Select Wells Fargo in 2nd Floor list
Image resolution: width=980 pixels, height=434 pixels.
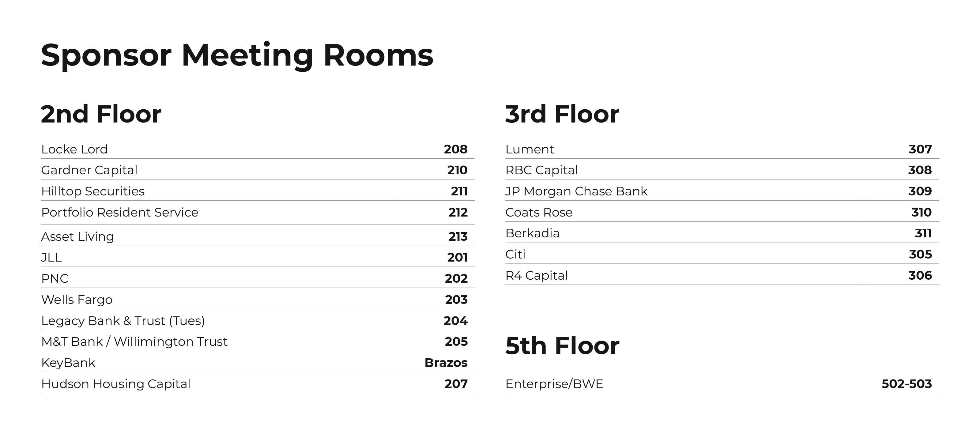(x=77, y=300)
